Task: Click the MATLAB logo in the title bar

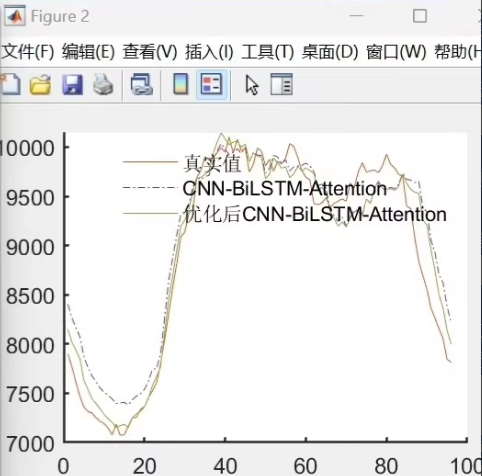Action: [15, 16]
